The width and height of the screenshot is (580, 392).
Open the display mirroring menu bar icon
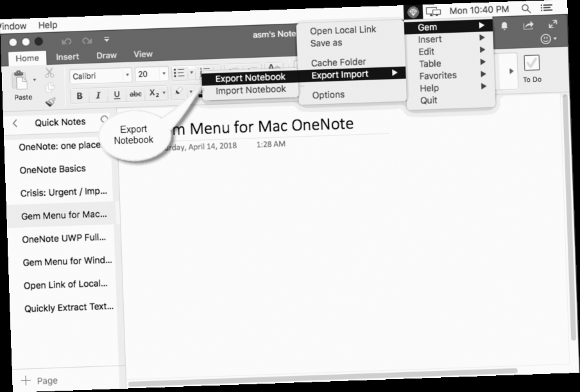433,12
